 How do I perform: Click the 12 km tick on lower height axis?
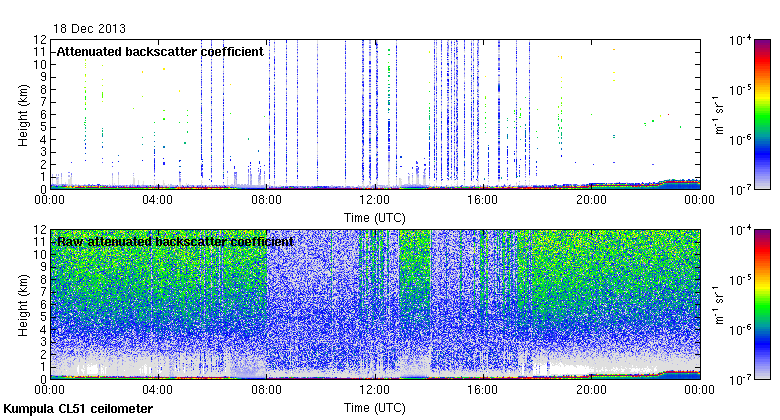click(41, 231)
